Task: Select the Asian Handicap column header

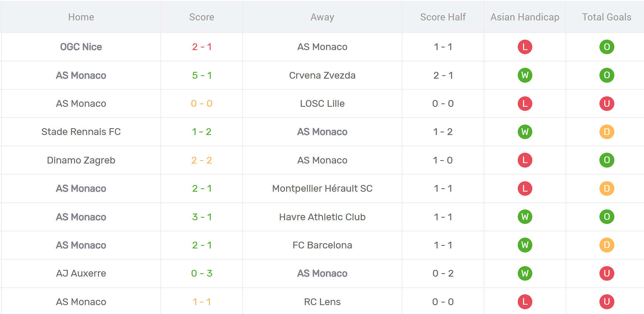Action: [525, 17]
